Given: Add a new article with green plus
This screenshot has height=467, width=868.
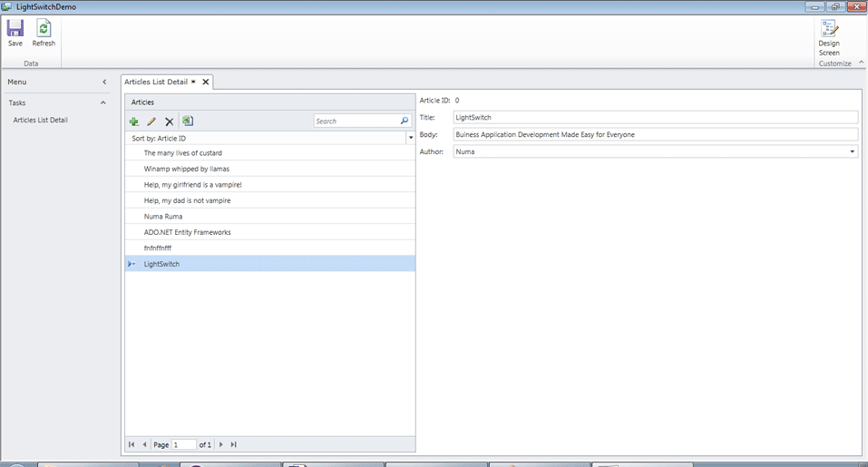Looking at the screenshot, I should tap(134, 122).
